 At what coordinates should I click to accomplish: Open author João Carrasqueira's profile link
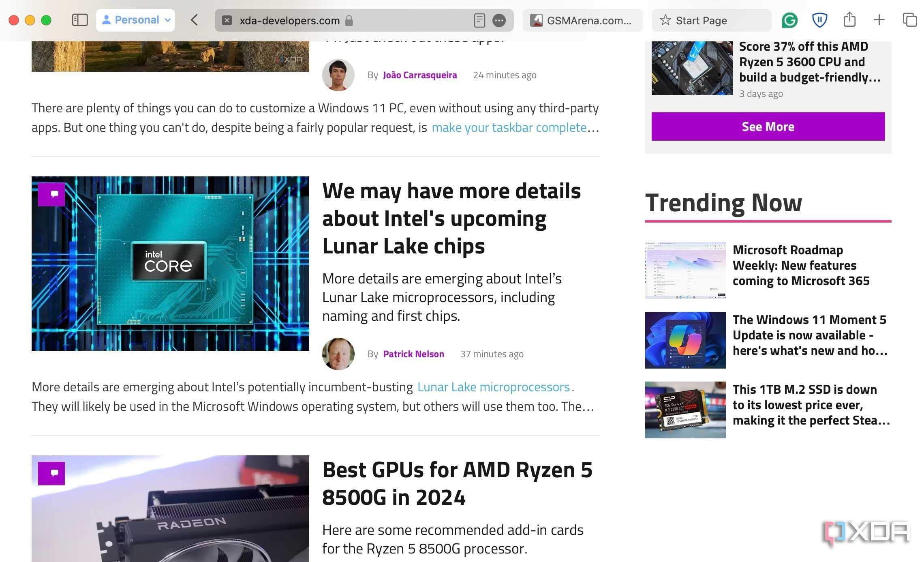[420, 75]
